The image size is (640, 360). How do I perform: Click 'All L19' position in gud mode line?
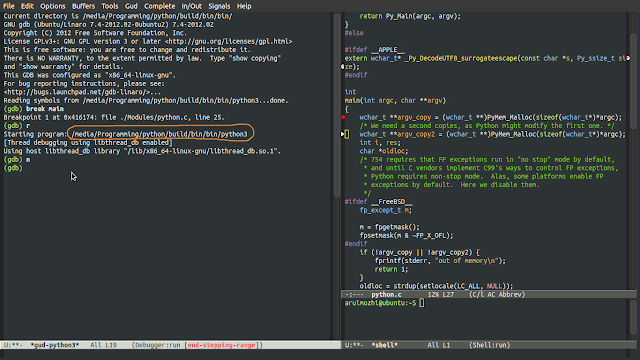point(103,345)
